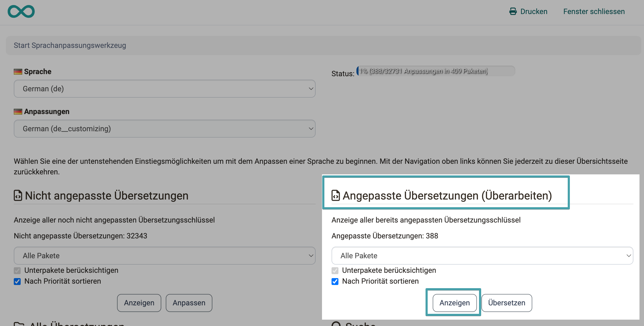Click heading Nicht angepasste Übersetzungen
This screenshot has height=326, width=644.
107,196
